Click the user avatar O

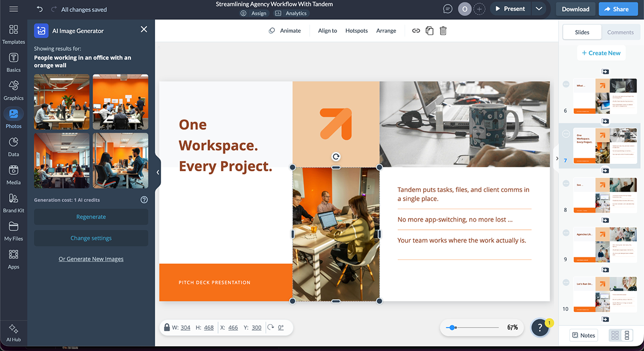[x=464, y=9]
